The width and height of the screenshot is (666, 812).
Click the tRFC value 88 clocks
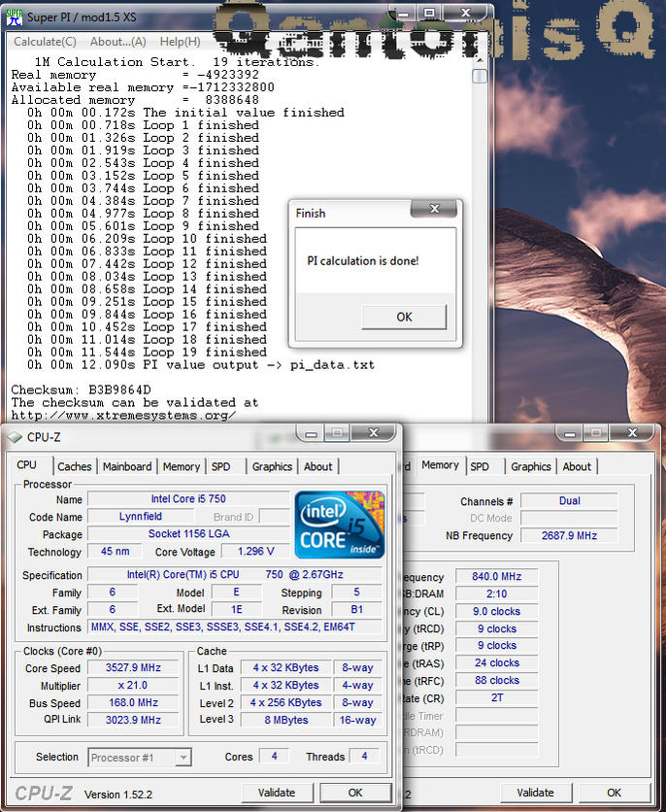[497, 681]
